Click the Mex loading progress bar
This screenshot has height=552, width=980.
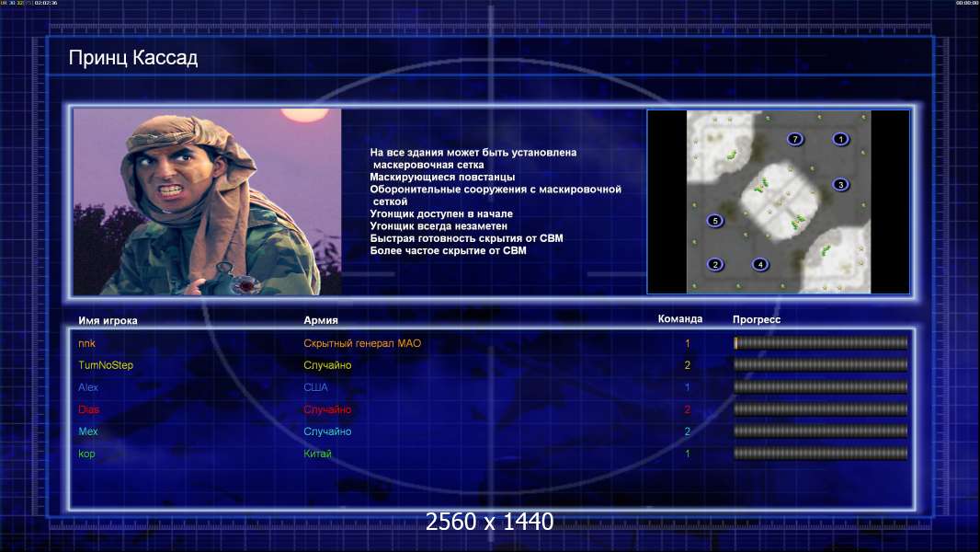(x=821, y=431)
